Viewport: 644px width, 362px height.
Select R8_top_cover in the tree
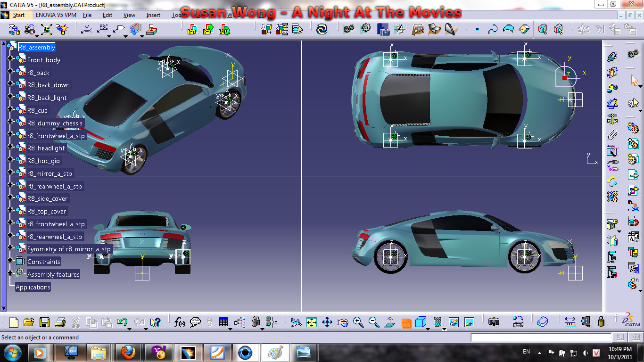[x=47, y=211]
